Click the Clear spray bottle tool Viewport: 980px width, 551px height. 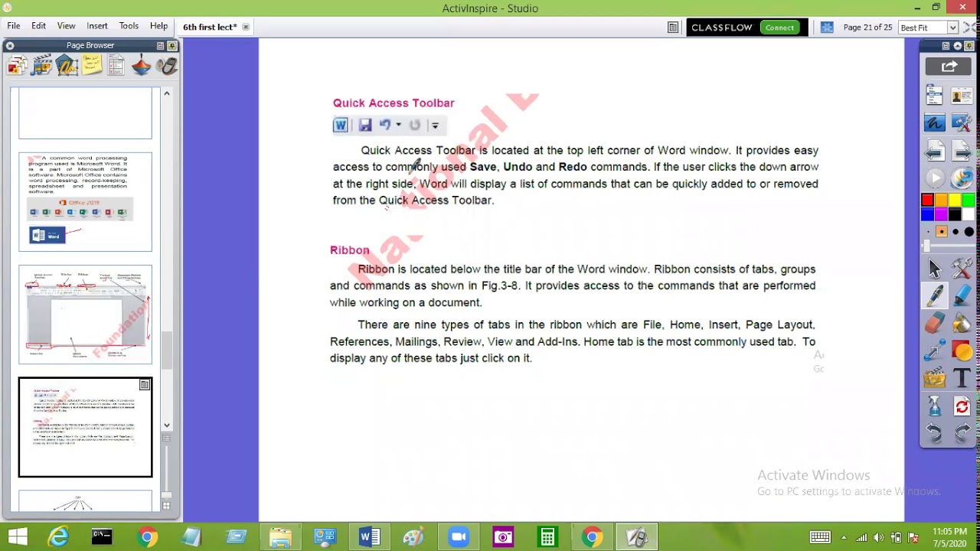935,406
